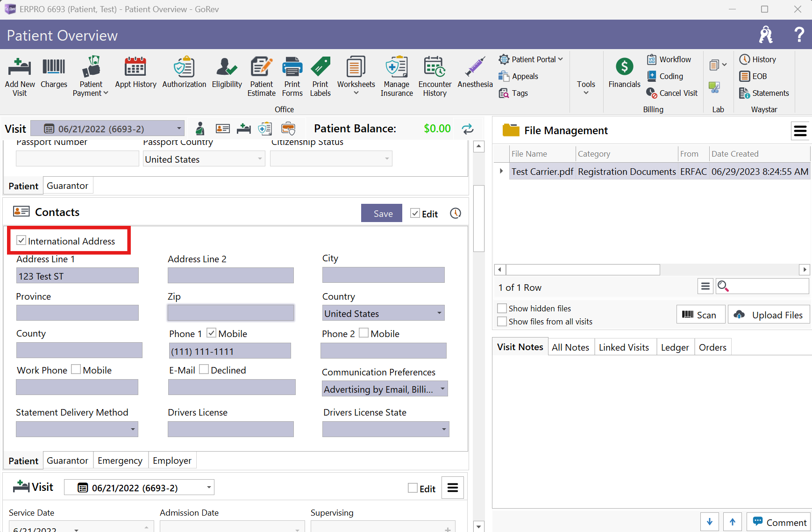The height and width of the screenshot is (532, 812).
Task: Open Visit dropdown 06/21/2022 at top
Action: (107, 129)
